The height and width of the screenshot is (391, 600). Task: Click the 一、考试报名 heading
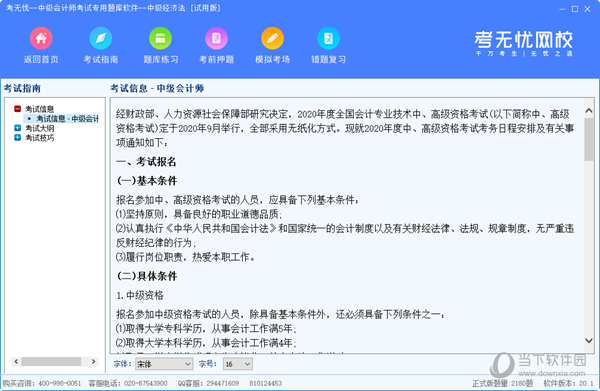[146, 162]
